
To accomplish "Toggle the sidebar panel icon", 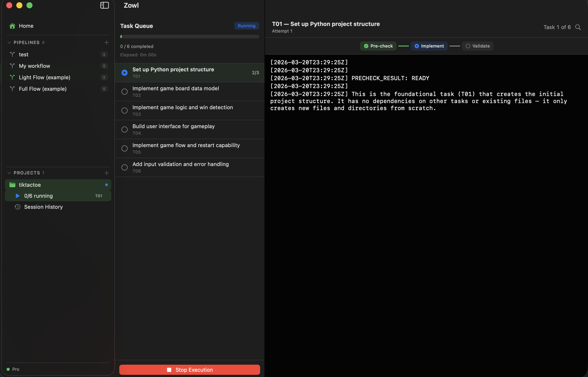I will (105, 5).
